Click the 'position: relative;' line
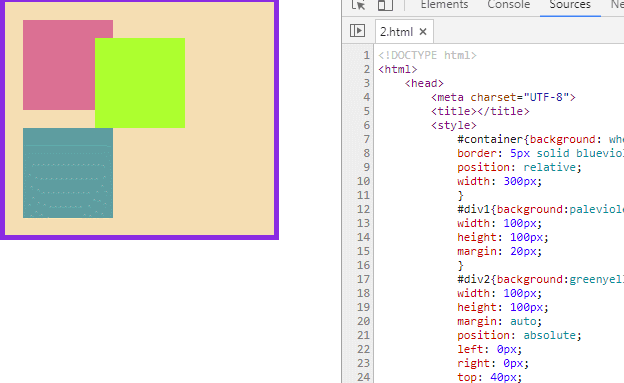The width and height of the screenshot is (624, 383). pyautogui.click(x=519, y=167)
